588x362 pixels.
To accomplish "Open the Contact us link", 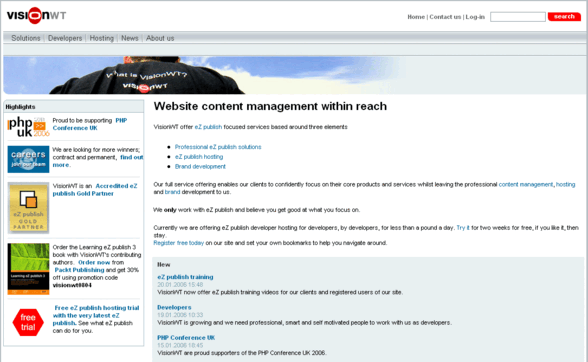I will click(445, 17).
